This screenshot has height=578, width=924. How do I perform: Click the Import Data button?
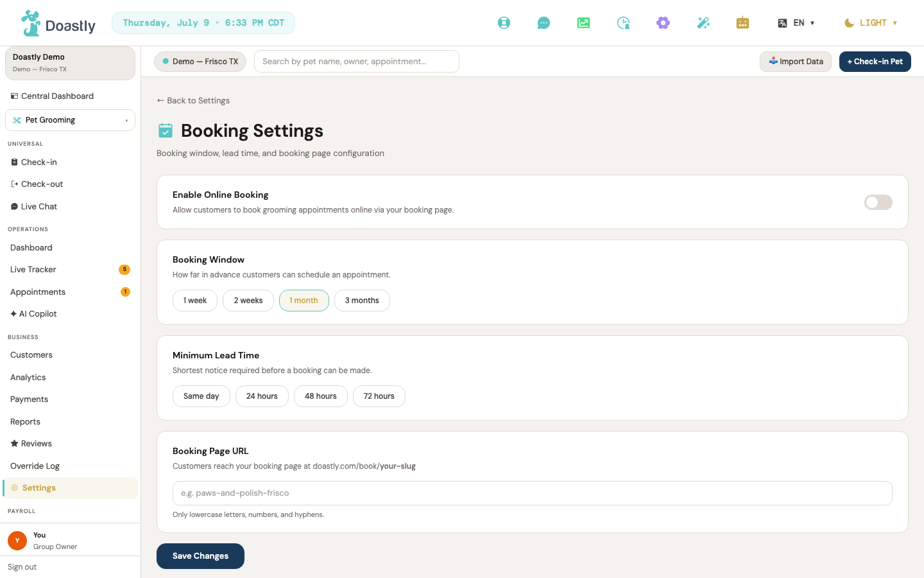pyautogui.click(x=796, y=62)
